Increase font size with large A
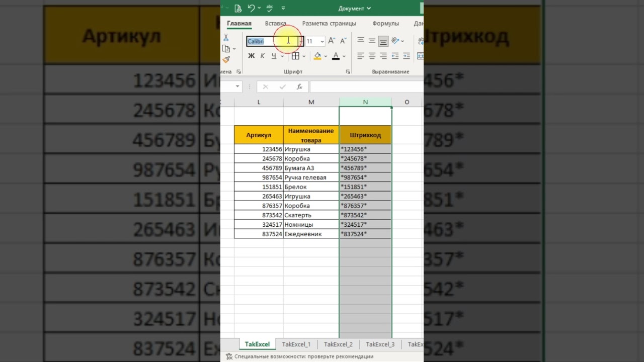 click(x=331, y=41)
